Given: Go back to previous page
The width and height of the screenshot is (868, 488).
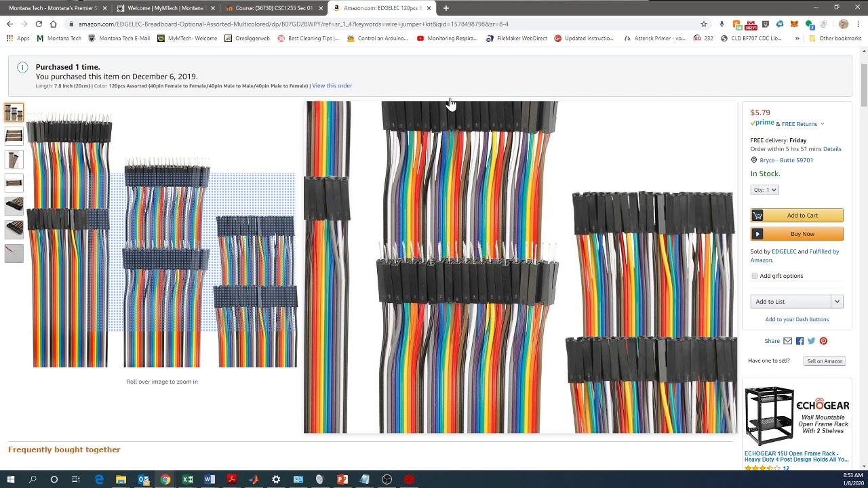Looking at the screenshot, I should tap(9, 24).
